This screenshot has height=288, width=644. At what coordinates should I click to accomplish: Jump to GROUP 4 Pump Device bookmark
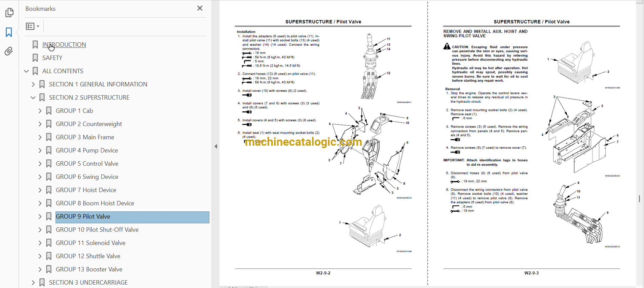[87, 150]
